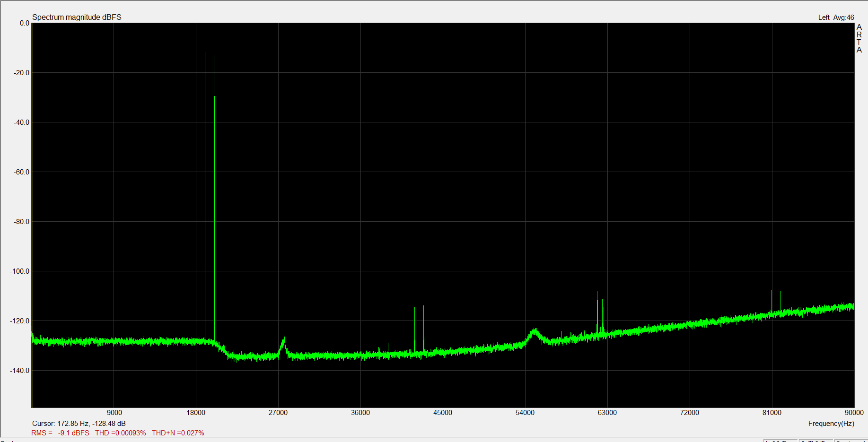The width and height of the screenshot is (868, 442).
Task: Click the 9000 frequency axis tick label
Action: coord(114,413)
